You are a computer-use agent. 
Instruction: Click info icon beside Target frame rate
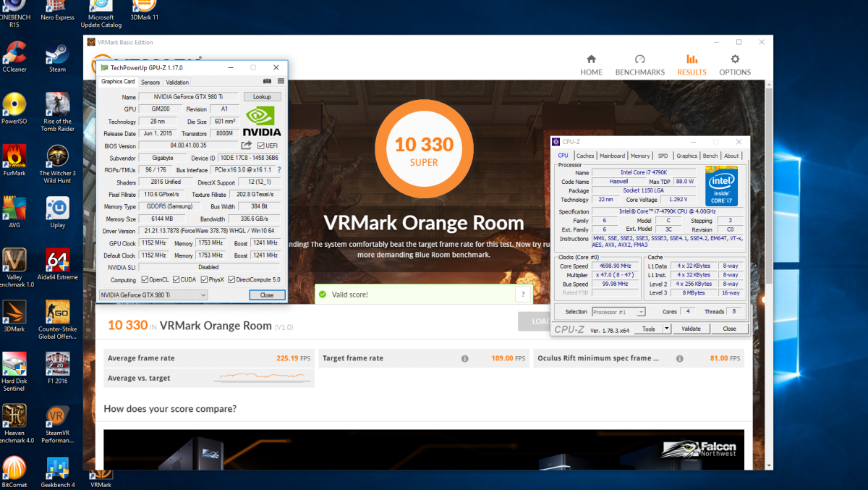[x=465, y=358]
